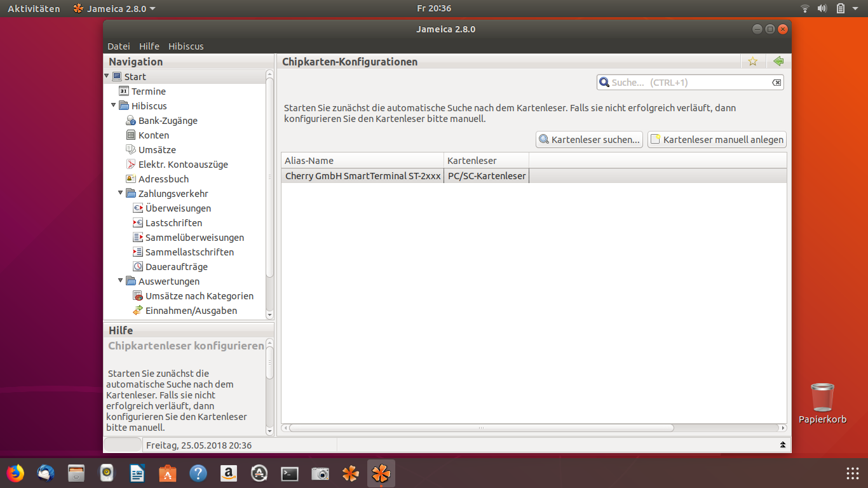The image size is (868, 488).
Task: Select Cherry GmbH SmartTerminal ST-2xxx row
Action: pos(534,176)
